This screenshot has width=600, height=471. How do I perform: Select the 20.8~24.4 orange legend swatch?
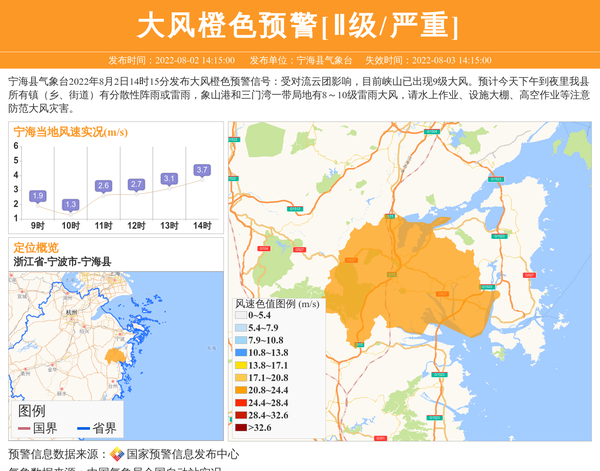pos(240,390)
